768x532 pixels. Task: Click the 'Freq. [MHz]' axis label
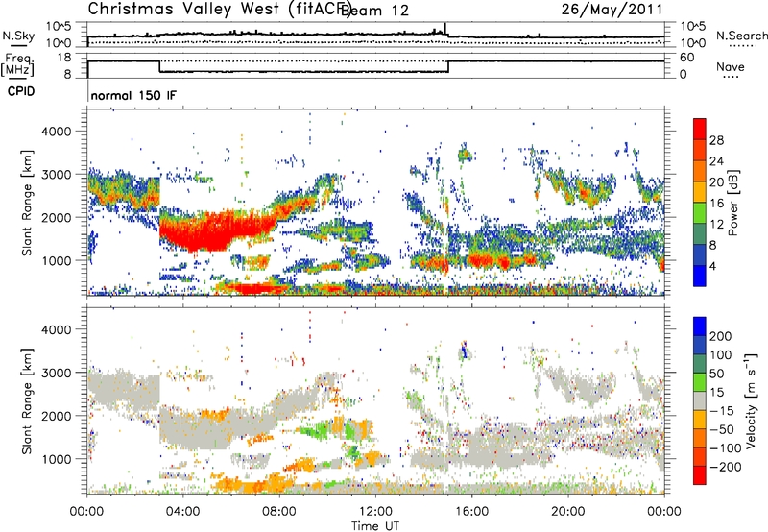pos(18,64)
